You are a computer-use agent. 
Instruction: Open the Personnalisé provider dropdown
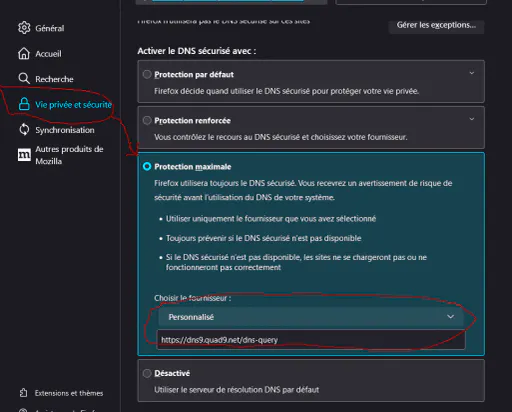(311, 317)
